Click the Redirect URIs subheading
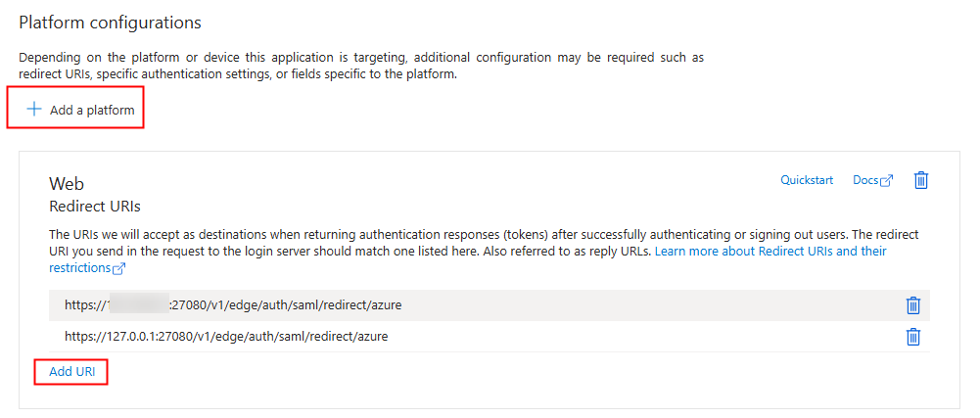Image resolution: width=980 pixels, height=418 pixels. point(95,206)
